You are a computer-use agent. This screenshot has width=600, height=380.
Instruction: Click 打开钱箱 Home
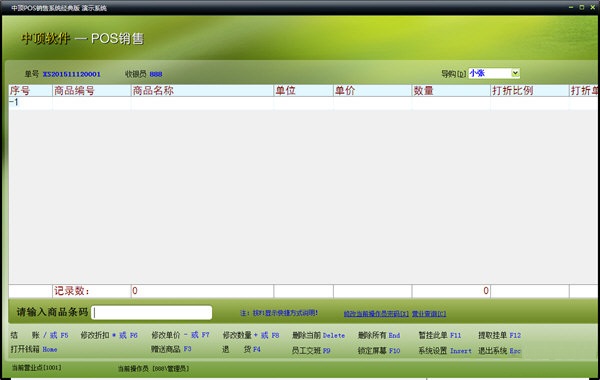[34, 349]
